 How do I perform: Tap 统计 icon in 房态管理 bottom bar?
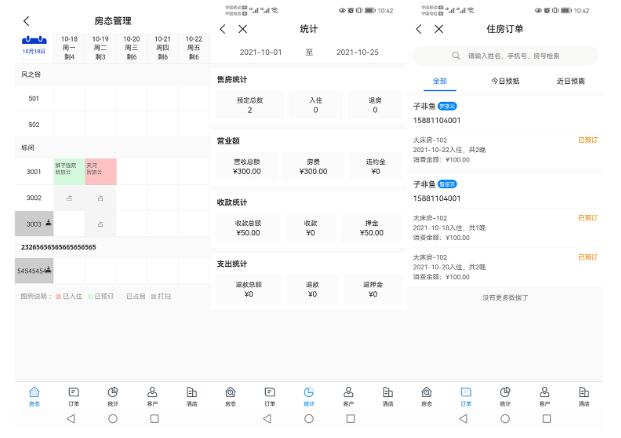tap(112, 395)
